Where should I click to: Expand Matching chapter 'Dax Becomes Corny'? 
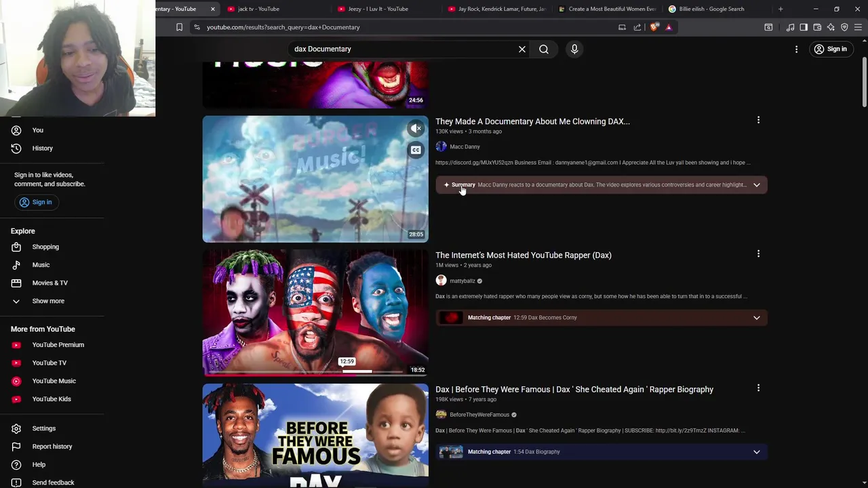coord(601,317)
